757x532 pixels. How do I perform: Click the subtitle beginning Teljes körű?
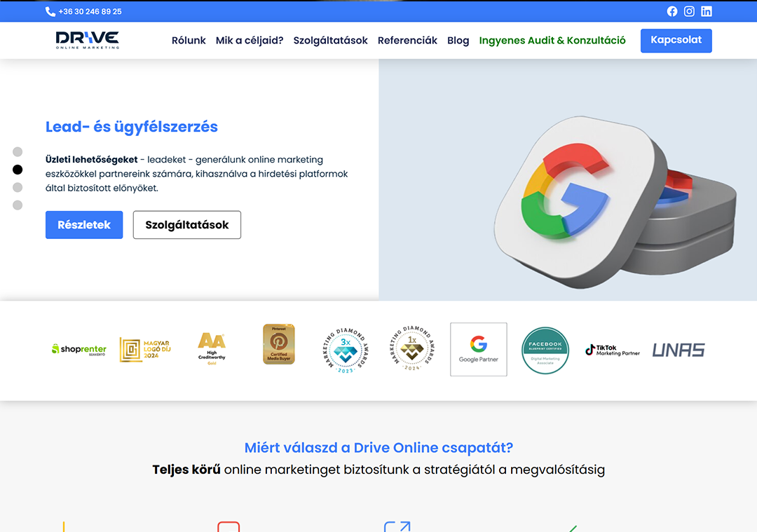[x=378, y=470]
